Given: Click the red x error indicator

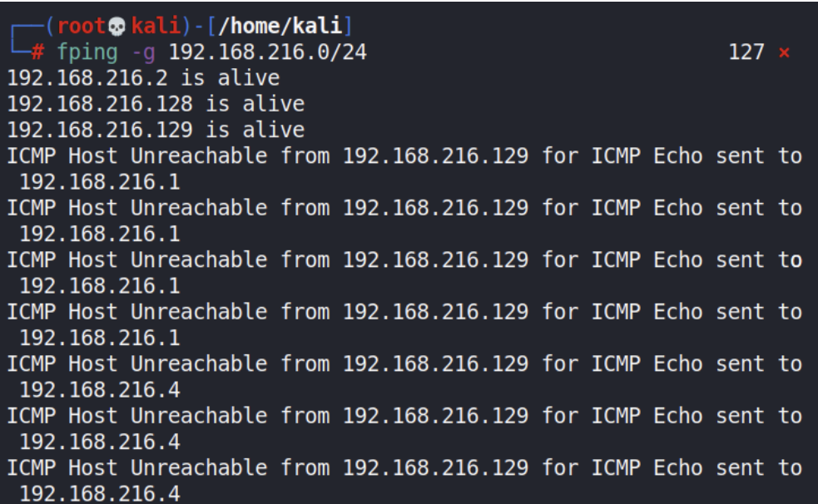Looking at the screenshot, I should (x=784, y=52).
